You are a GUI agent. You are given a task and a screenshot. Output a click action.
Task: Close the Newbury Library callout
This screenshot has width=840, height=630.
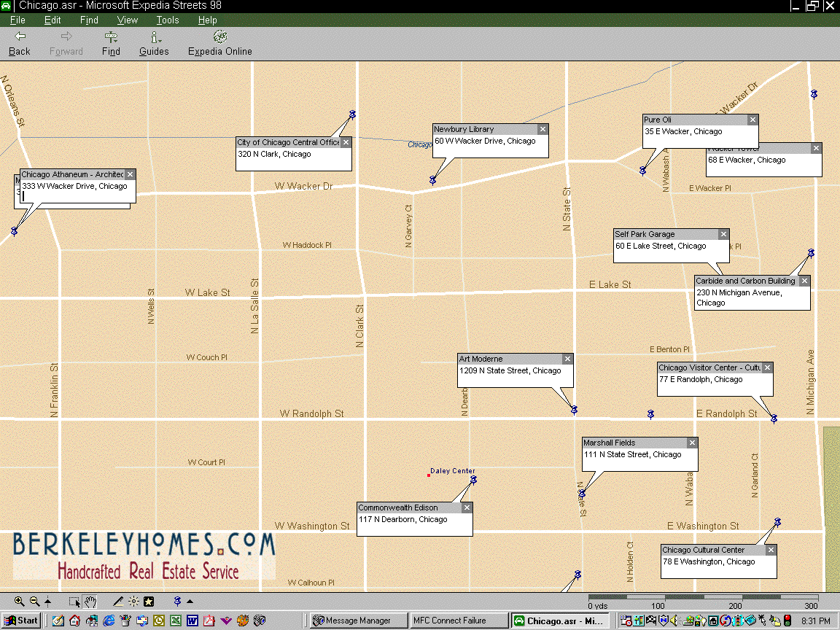[x=542, y=130]
